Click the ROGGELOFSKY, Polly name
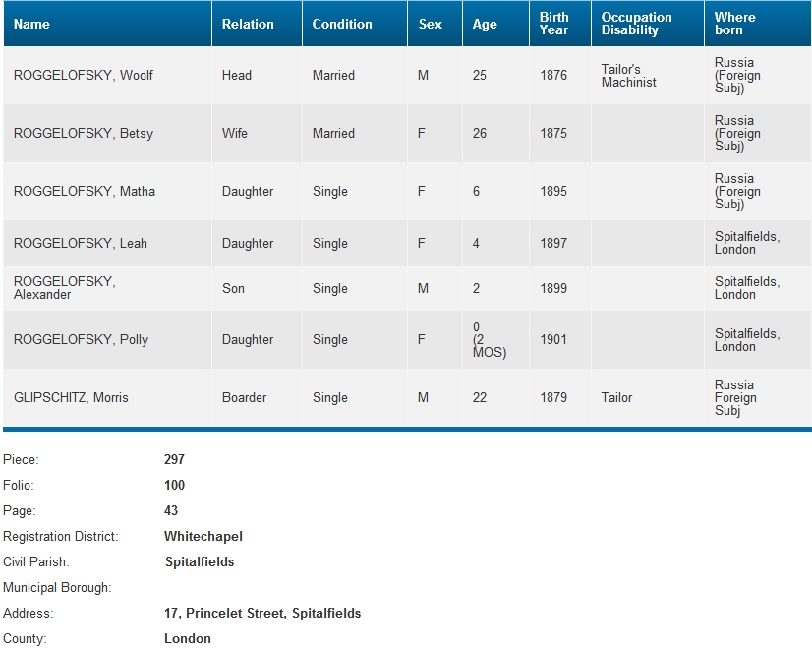Screen dimensions: 812x649 pos(82,340)
